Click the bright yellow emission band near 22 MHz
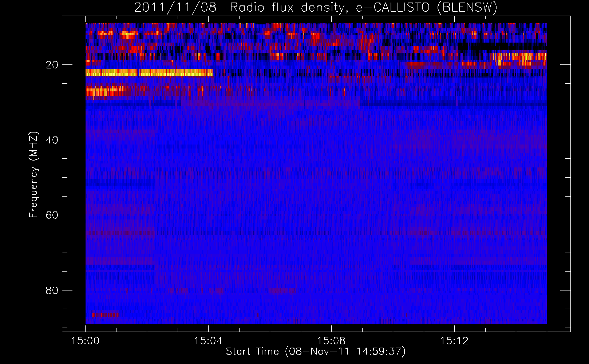 coord(149,72)
